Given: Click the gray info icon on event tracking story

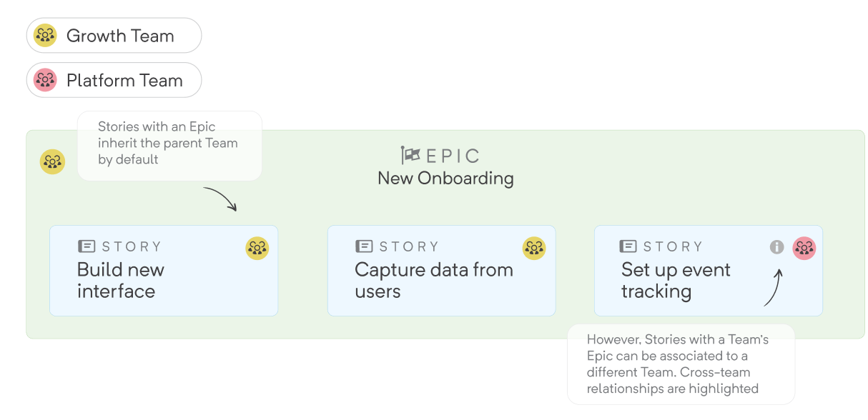Looking at the screenshot, I should (777, 247).
